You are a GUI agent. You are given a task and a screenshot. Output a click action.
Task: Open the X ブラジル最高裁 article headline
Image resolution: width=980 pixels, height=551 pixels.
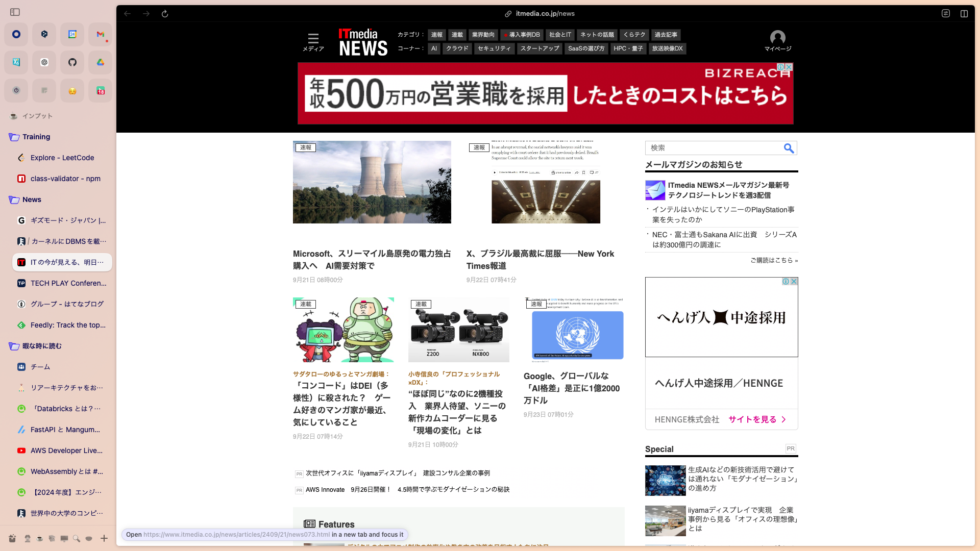[x=540, y=260]
